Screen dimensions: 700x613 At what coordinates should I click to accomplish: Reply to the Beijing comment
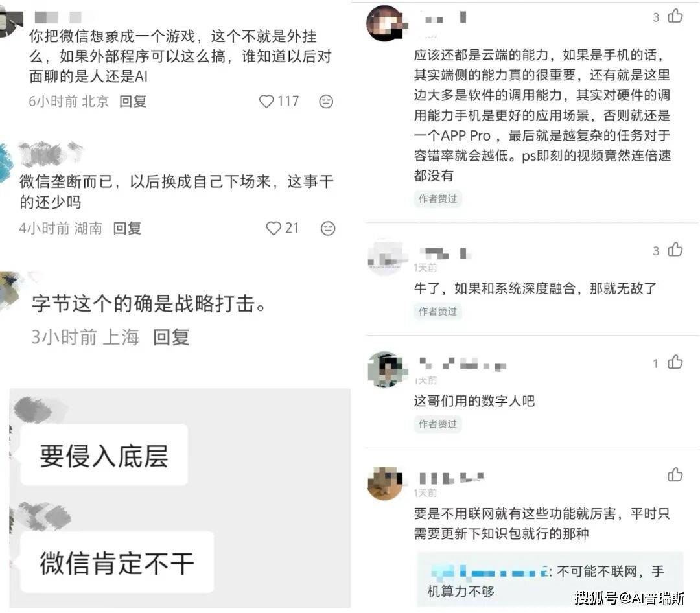coord(133,101)
